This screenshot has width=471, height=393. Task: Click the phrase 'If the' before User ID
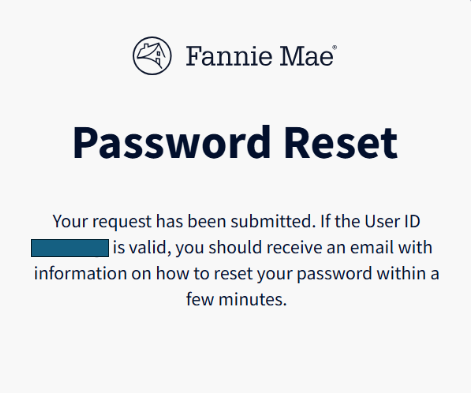pos(340,221)
